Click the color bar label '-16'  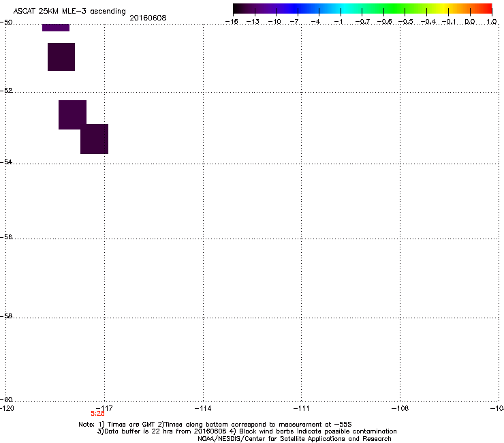tap(232, 22)
